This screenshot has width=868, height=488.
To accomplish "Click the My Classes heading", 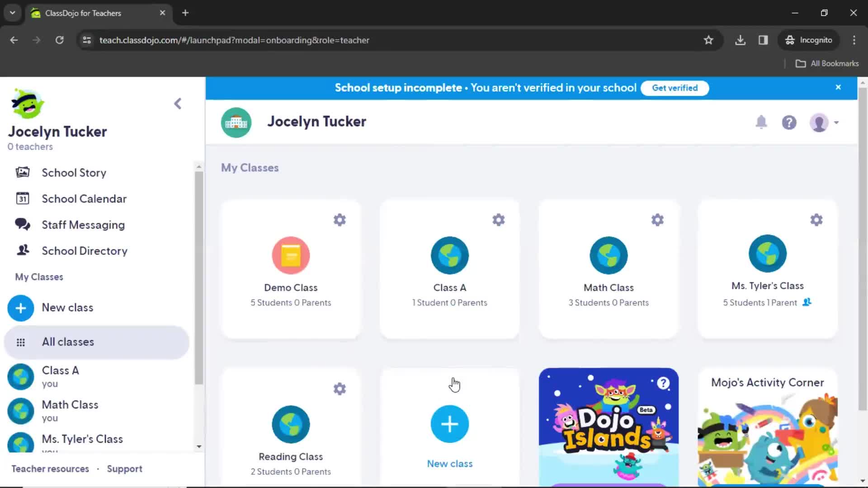I will (250, 168).
